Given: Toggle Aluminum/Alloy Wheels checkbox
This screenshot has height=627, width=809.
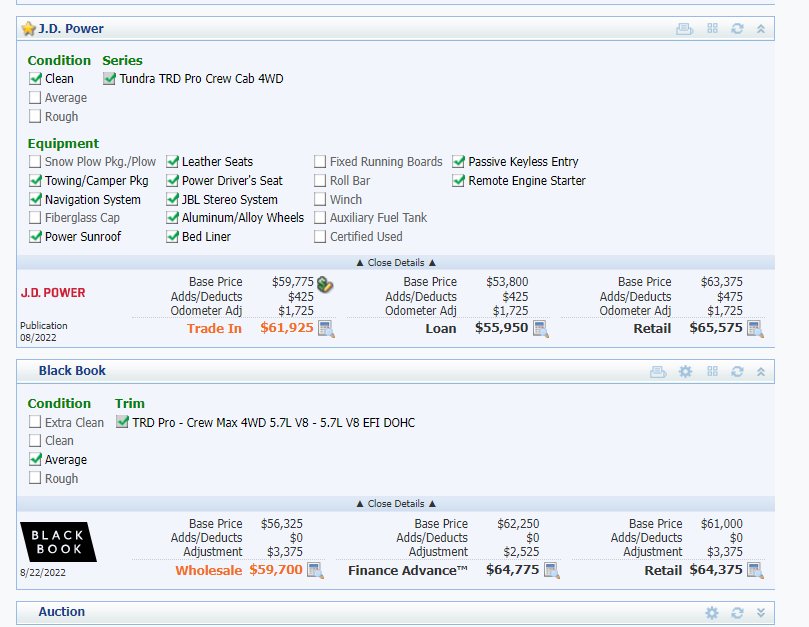Looking at the screenshot, I should point(172,217).
